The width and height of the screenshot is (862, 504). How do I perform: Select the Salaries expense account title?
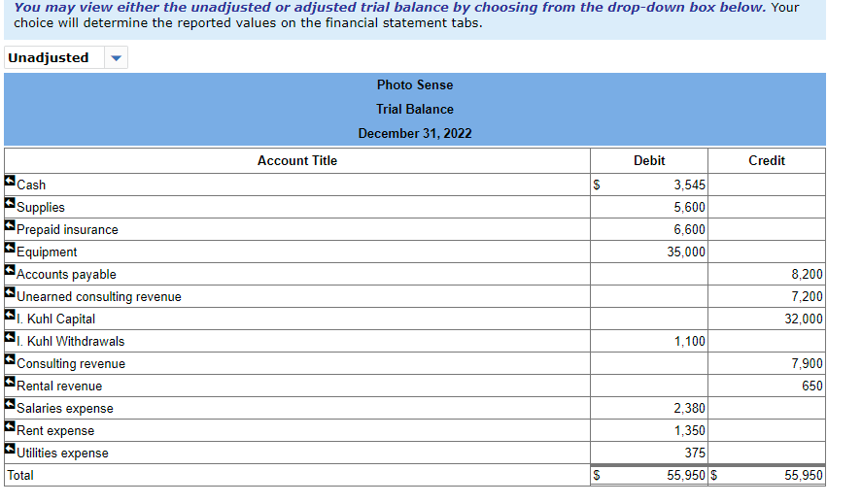(65, 409)
